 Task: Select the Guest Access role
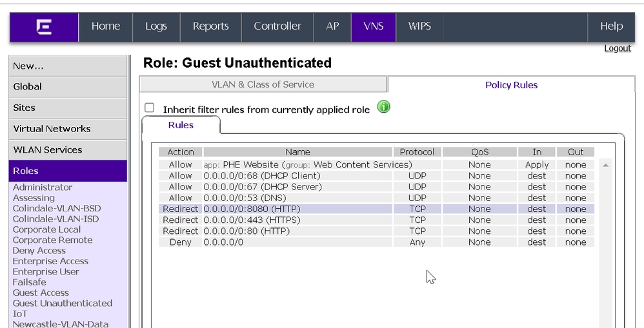click(41, 293)
